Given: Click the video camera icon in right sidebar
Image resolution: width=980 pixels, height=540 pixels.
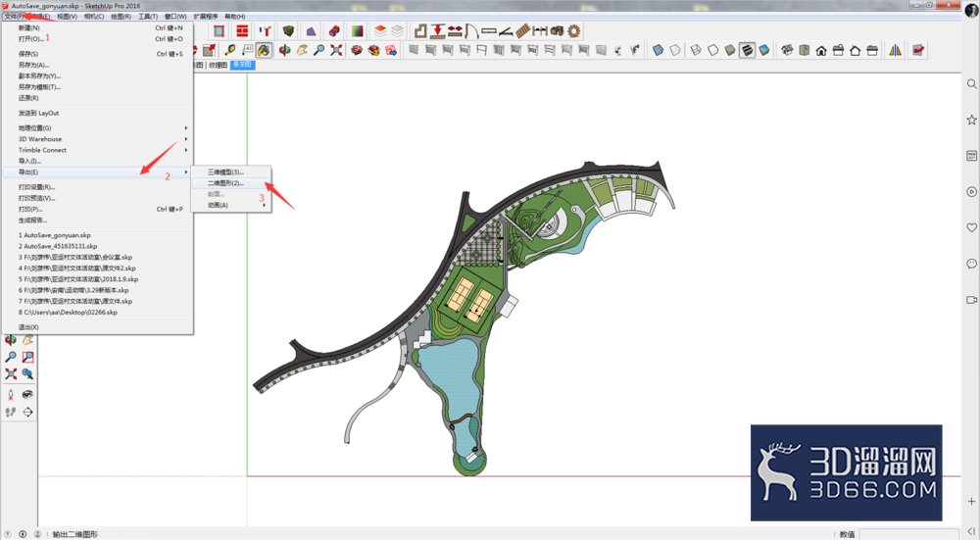Looking at the screenshot, I should tap(971, 299).
